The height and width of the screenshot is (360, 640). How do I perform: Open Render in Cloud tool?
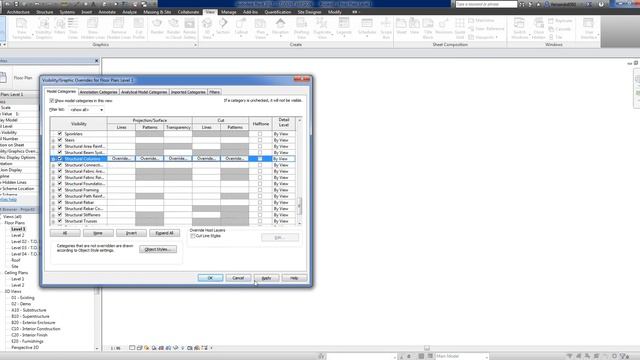pyautogui.click(x=173, y=28)
